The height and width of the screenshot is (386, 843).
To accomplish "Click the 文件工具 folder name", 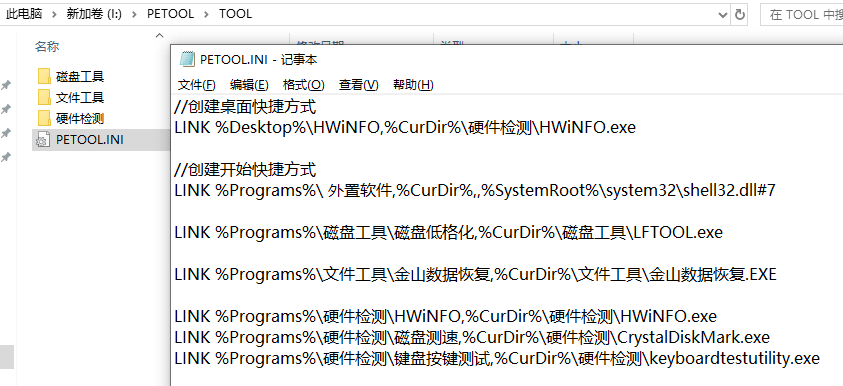I will [80, 97].
